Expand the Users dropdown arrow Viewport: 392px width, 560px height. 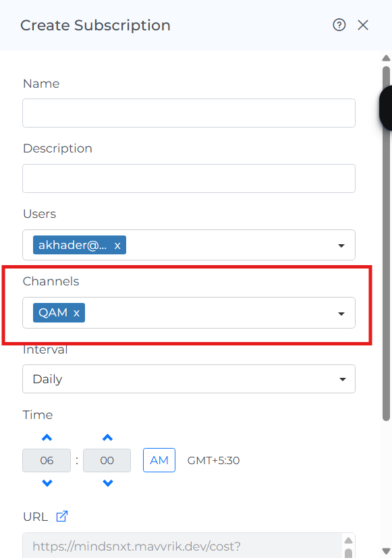[x=341, y=246]
